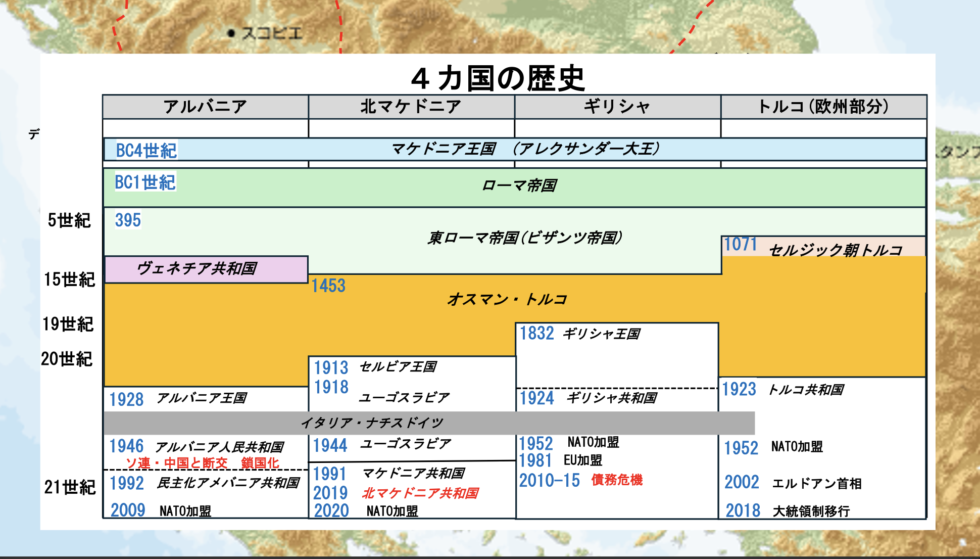Screen dimensions: 980x559
Task: Select the 1832 ギリシャ王国 entry
Action: pos(580,334)
